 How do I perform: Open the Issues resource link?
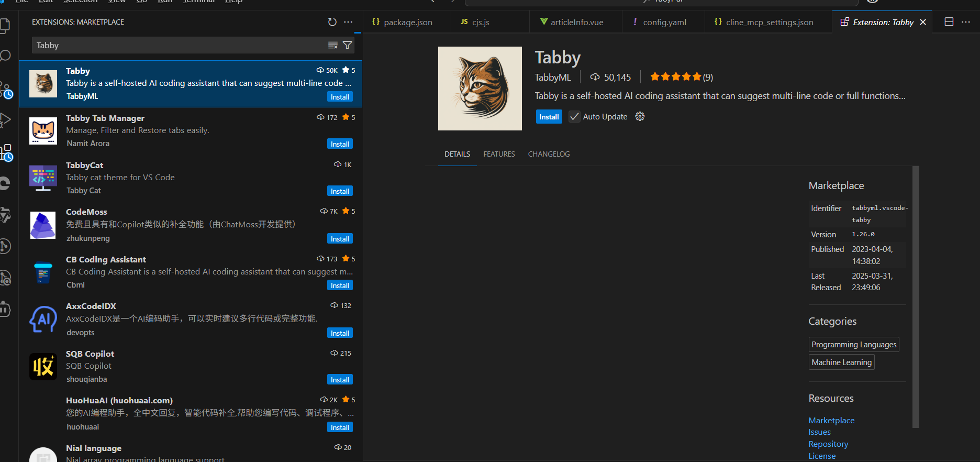819,432
